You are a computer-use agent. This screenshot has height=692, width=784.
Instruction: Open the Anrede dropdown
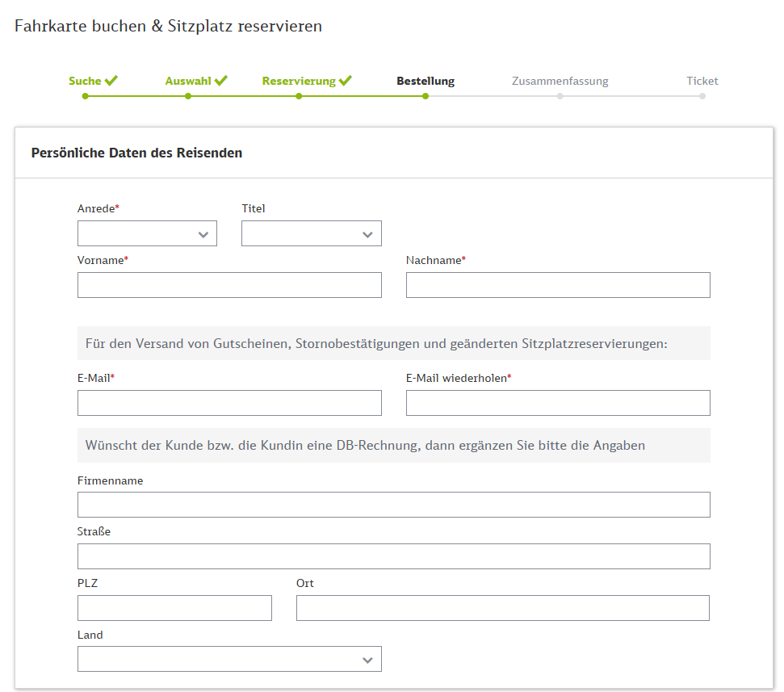(147, 234)
